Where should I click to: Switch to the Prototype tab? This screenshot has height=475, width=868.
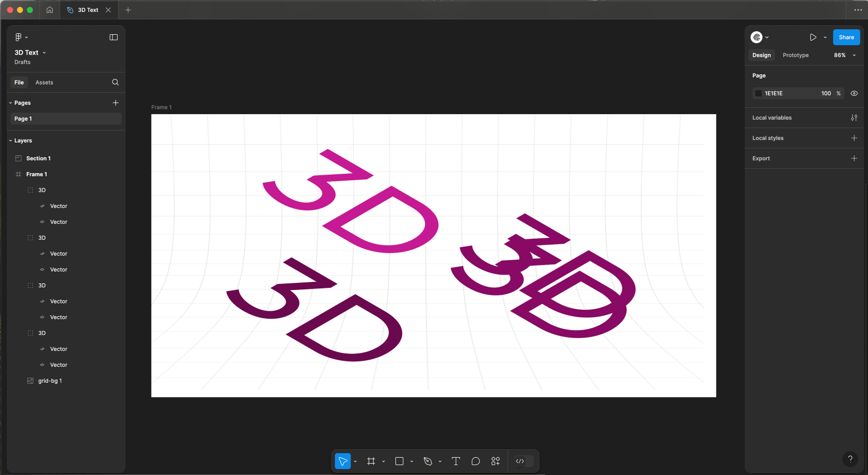pyautogui.click(x=796, y=55)
